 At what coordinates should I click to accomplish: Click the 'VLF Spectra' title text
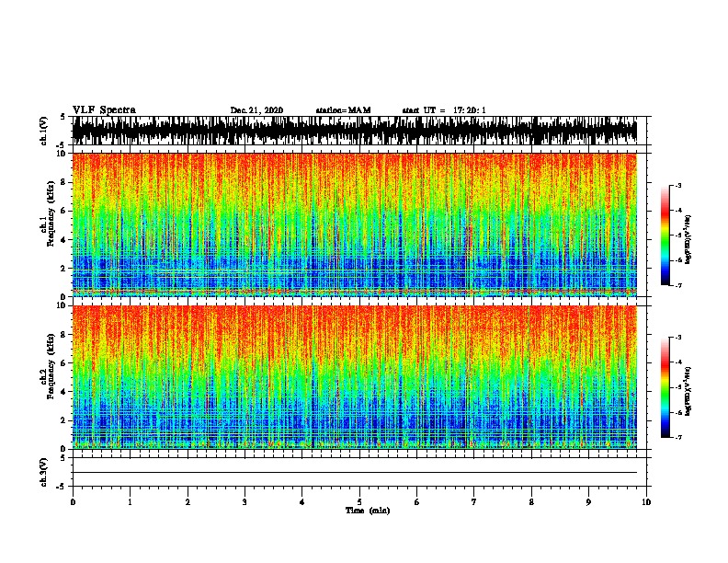pyautogui.click(x=104, y=110)
